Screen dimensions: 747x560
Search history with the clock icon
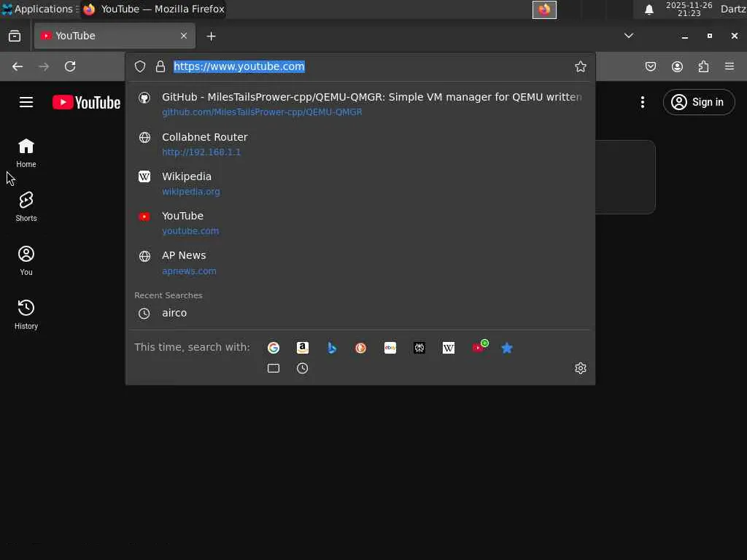pyautogui.click(x=303, y=368)
